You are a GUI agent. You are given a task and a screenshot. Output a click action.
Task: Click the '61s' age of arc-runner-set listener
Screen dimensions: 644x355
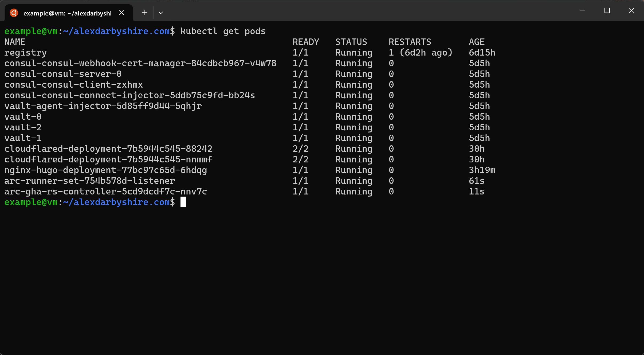(x=477, y=181)
